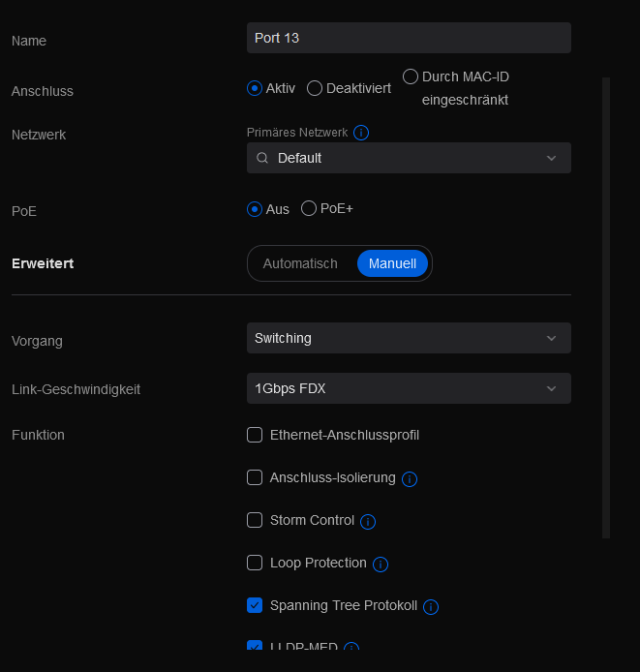Open Link-Geschwindigkeit 1Gbps FDX dropdown
Screen dimensions: 640x672
[x=409, y=388]
